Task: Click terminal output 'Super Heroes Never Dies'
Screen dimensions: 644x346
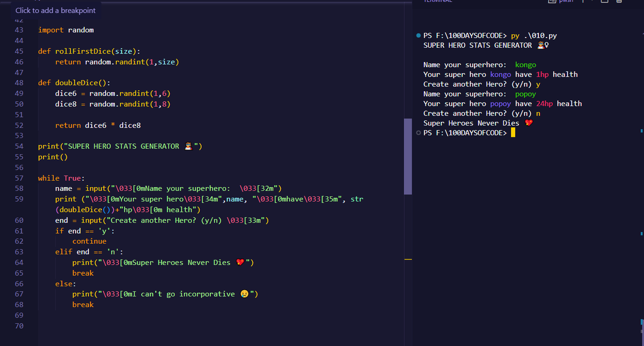Action: (471, 123)
